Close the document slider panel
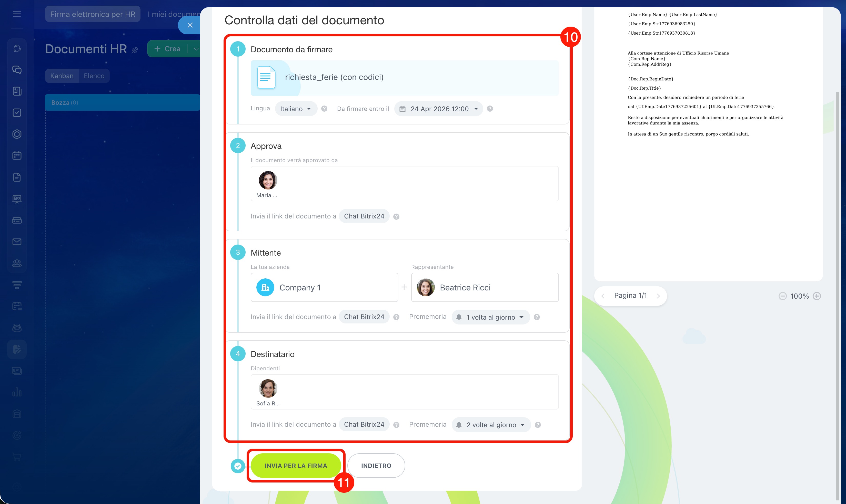Screen dimensions: 846x504 coord(190,25)
